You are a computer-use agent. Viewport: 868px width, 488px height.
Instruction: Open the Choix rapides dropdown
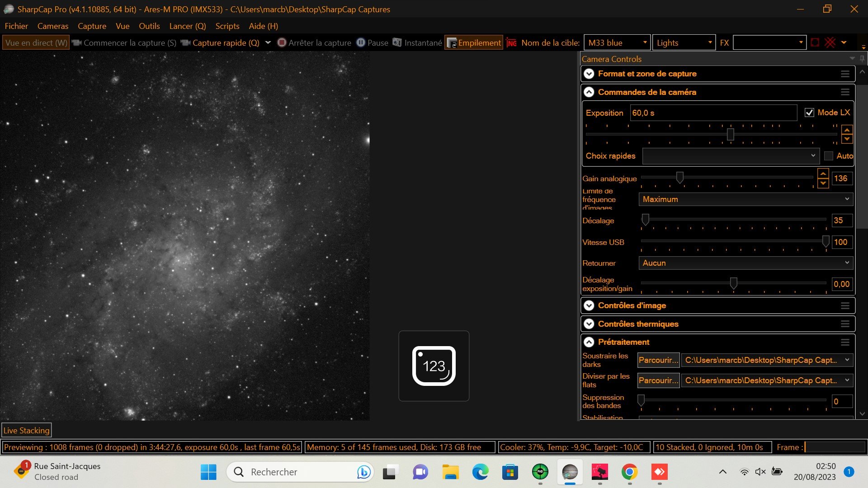coord(731,156)
